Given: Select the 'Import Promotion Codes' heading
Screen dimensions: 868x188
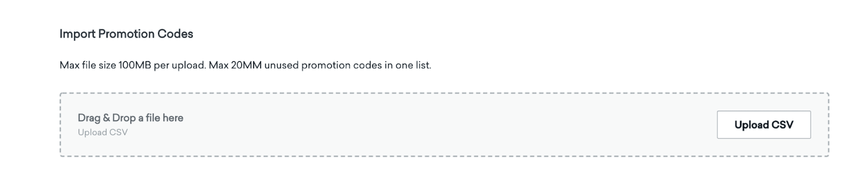Looking at the screenshot, I should [x=126, y=34].
